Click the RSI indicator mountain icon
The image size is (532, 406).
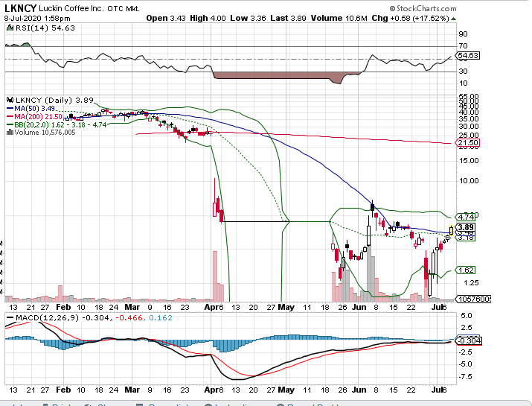[10, 28]
